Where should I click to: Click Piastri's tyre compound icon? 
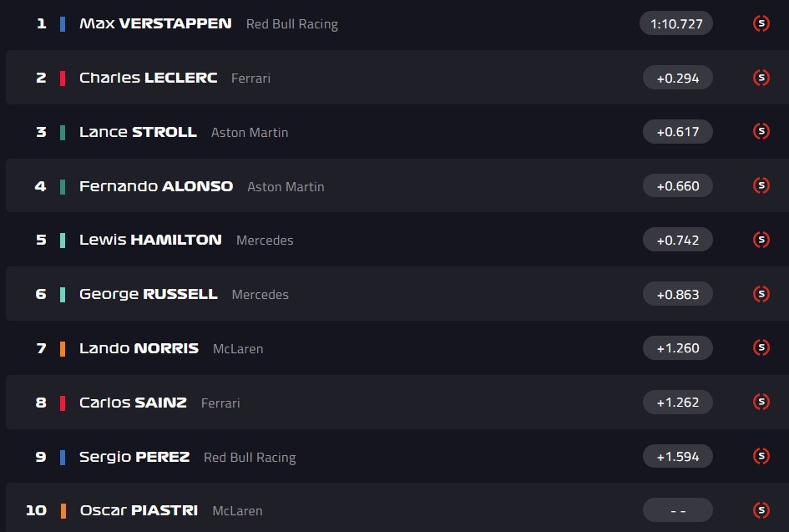(x=761, y=509)
